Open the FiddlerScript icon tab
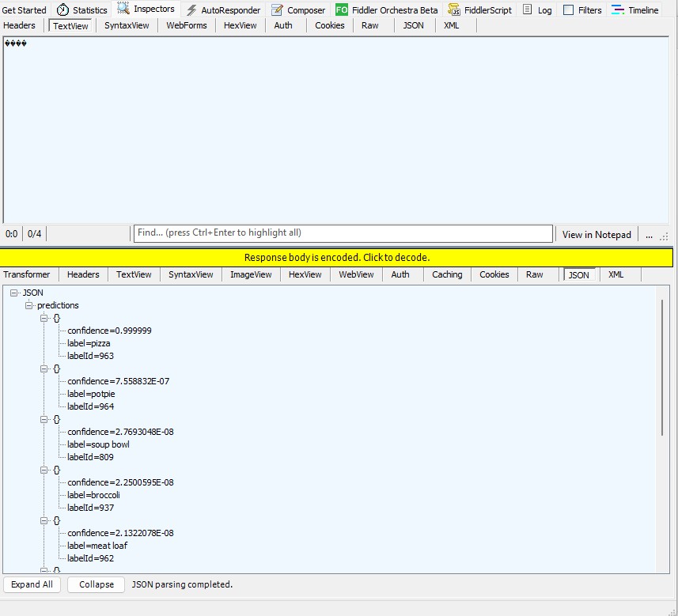 (x=455, y=10)
